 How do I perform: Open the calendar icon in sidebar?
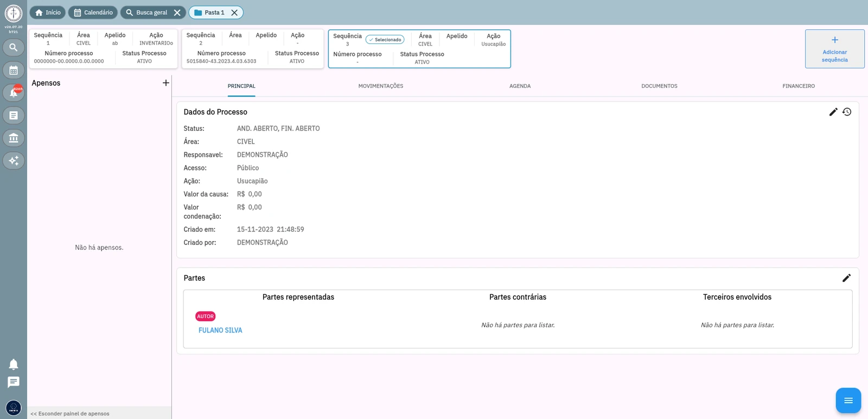point(14,71)
